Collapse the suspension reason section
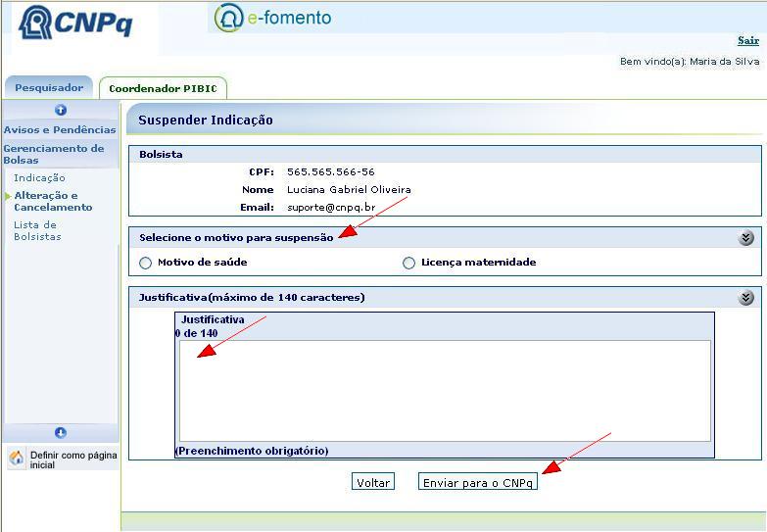Screen dimensions: 767x532 746,238
